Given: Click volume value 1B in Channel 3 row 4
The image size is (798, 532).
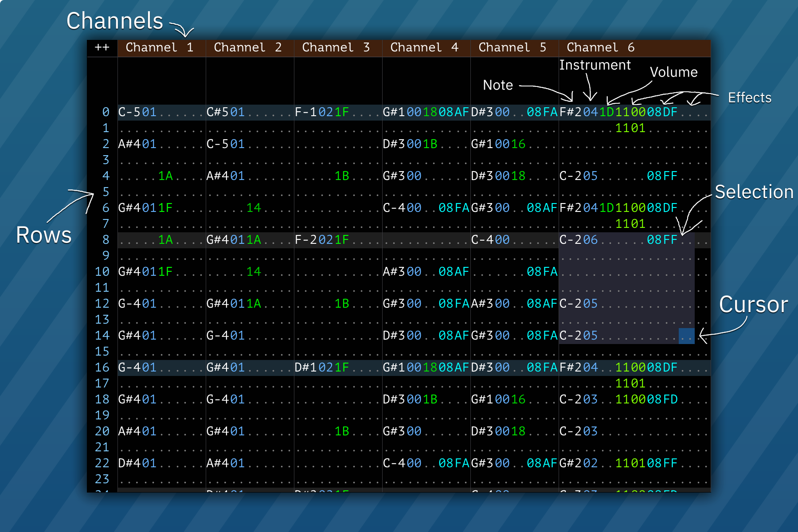Looking at the screenshot, I should click(342, 176).
